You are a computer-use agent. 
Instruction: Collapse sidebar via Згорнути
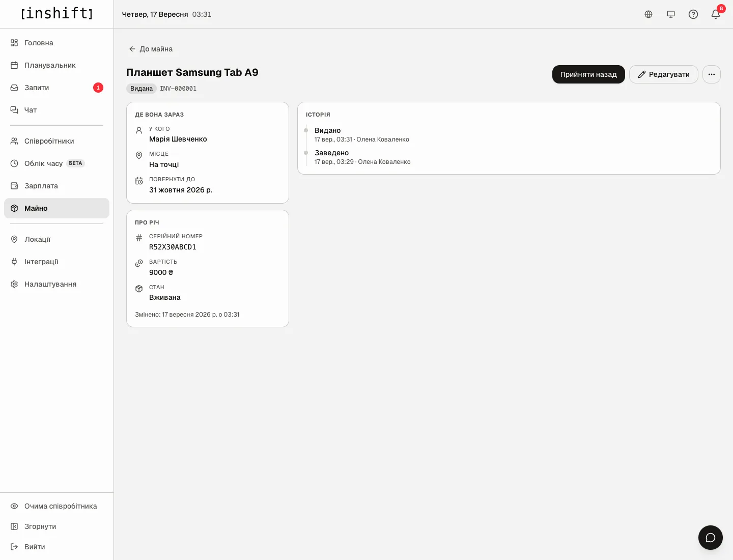tap(57, 526)
